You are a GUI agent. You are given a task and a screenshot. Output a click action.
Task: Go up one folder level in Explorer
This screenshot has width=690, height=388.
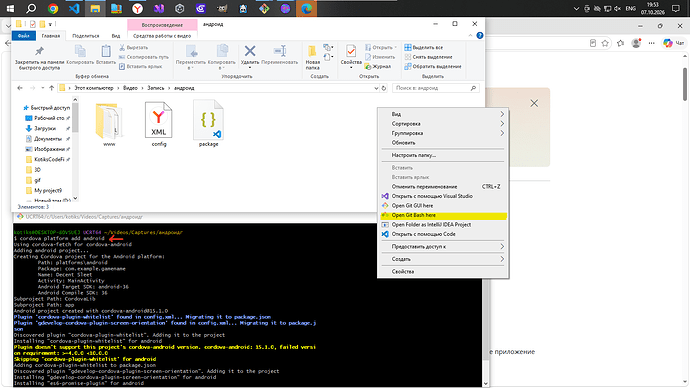coord(51,88)
